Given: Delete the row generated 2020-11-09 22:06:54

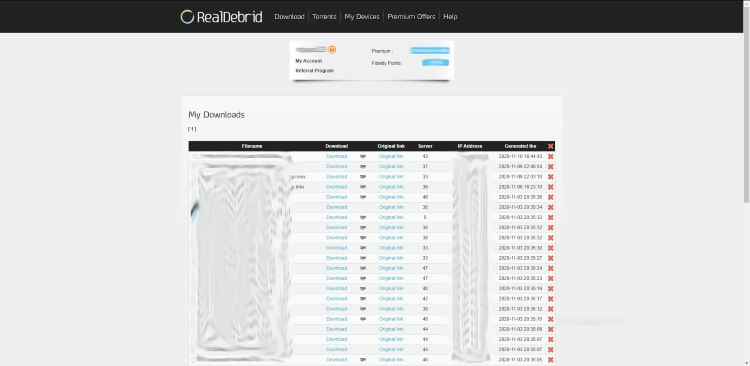Looking at the screenshot, I should coord(551,166).
